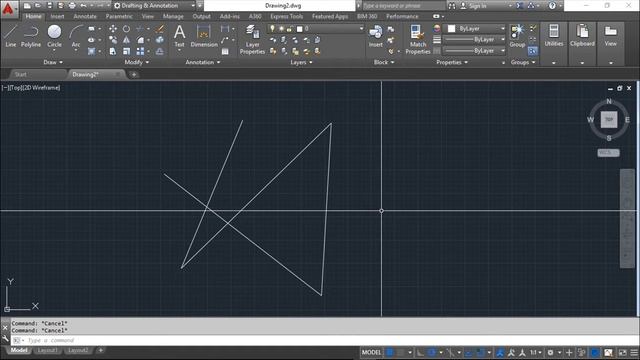Click the AutoCAD application menu button
The image size is (640, 360).
tap(8, 8)
